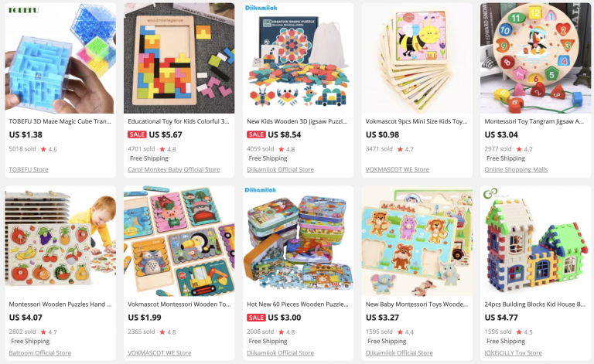
Task: Visit the TOBEFU Store link
Action: pyautogui.click(x=29, y=169)
